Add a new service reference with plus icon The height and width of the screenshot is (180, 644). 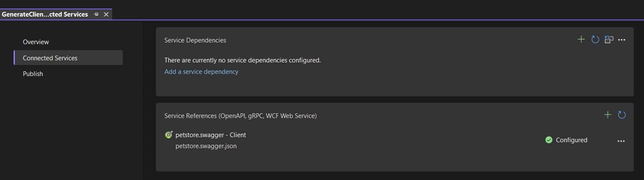click(608, 115)
